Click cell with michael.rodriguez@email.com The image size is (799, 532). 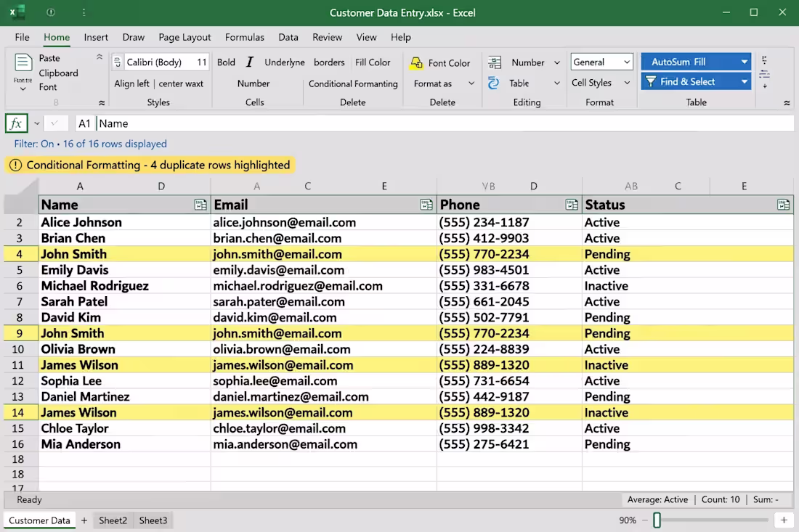[x=323, y=286]
